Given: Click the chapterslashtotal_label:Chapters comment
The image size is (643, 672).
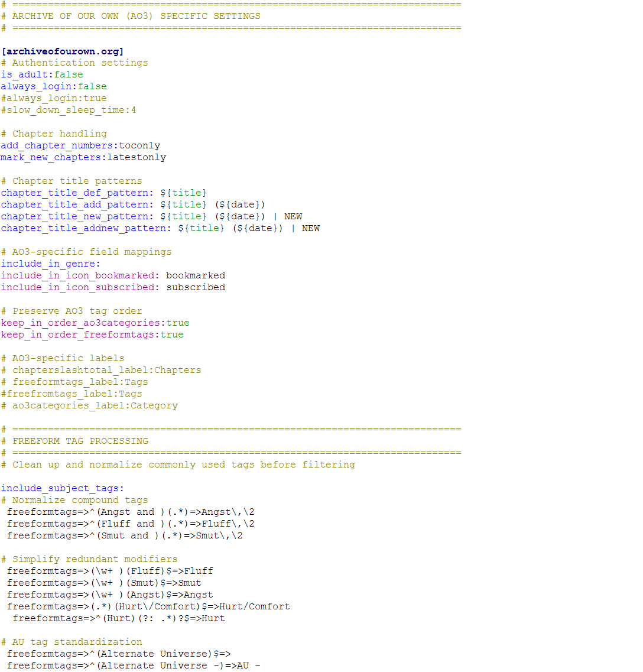Looking at the screenshot, I should pos(101,371).
